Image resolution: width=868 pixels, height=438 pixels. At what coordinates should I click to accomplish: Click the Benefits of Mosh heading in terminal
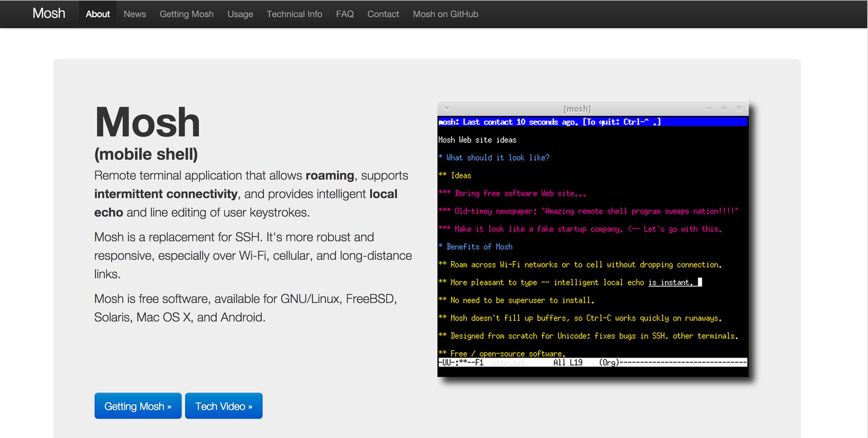coord(479,247)
